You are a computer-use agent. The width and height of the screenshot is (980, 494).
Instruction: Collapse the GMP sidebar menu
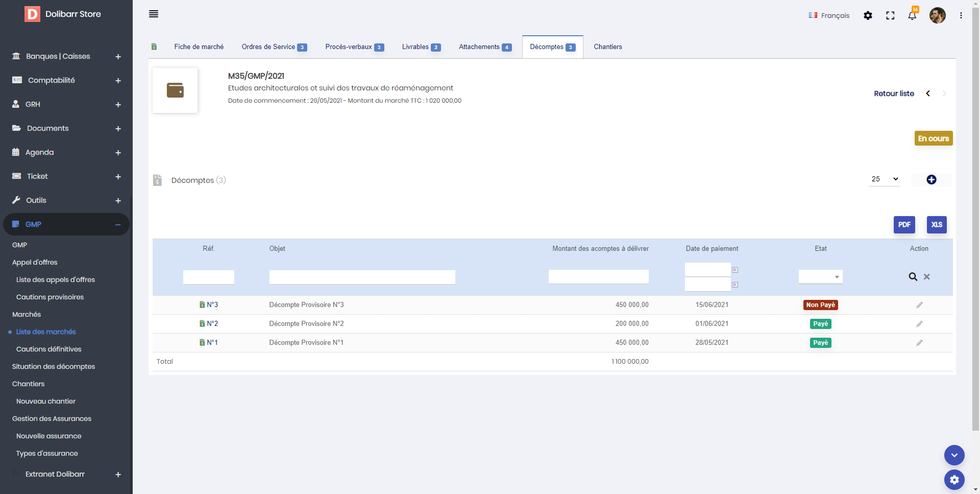click(118, 225)
